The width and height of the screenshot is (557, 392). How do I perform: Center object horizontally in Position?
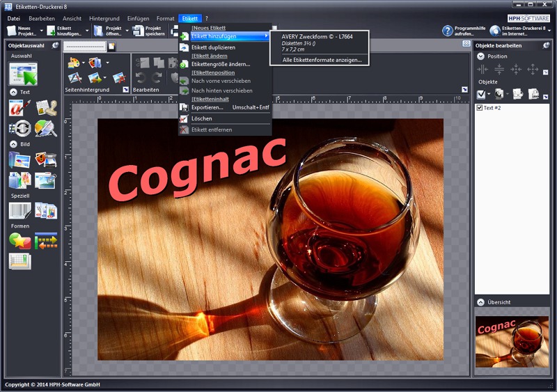pyautogui.click(x=483, y=70)
